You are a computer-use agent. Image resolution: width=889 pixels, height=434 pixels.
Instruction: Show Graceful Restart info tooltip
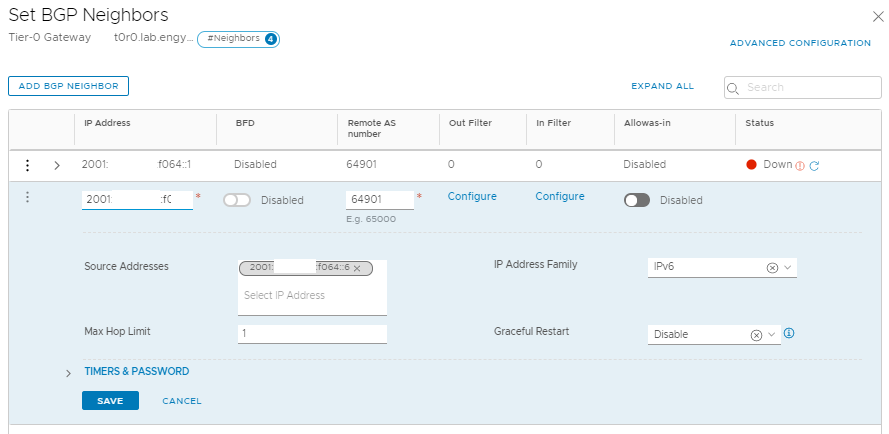(789, 333)
